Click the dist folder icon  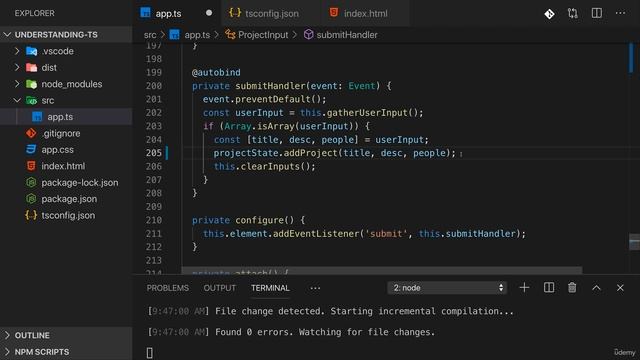click(31, 67)
